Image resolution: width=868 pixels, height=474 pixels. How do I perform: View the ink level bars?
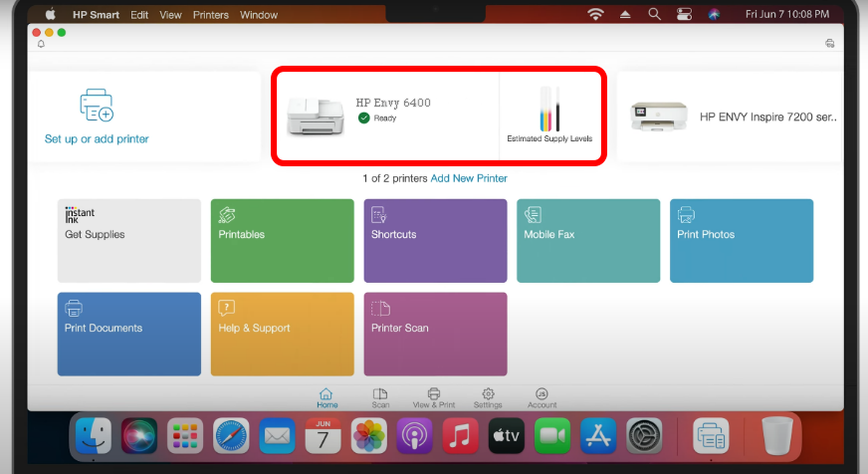point(549,109)
